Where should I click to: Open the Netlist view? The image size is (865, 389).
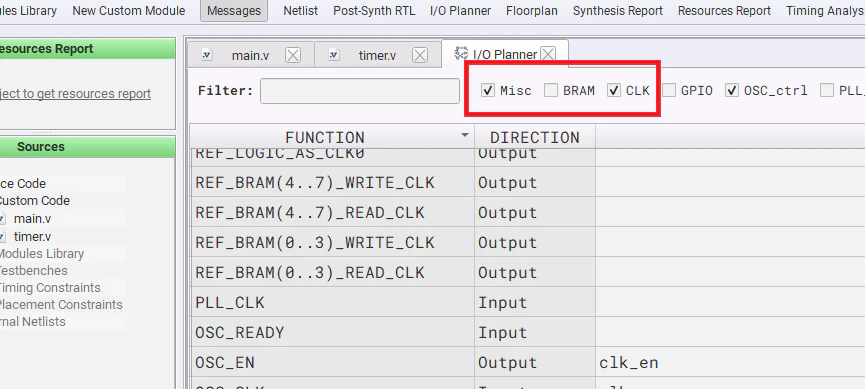(x=301, y=10)
